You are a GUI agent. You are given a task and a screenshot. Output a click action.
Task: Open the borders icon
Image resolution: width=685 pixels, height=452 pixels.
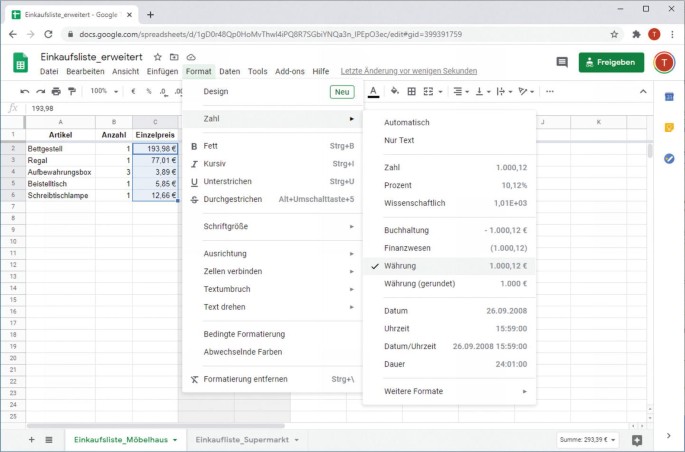(412, 91)
